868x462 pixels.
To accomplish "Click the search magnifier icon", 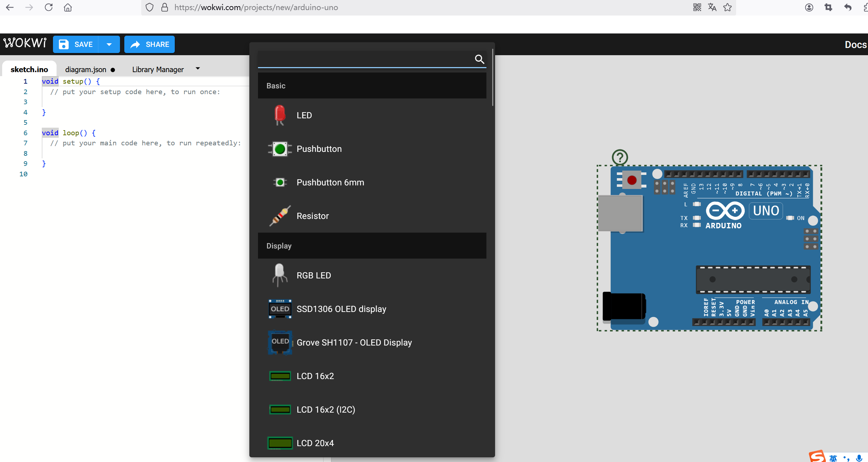I will (479, 59).
